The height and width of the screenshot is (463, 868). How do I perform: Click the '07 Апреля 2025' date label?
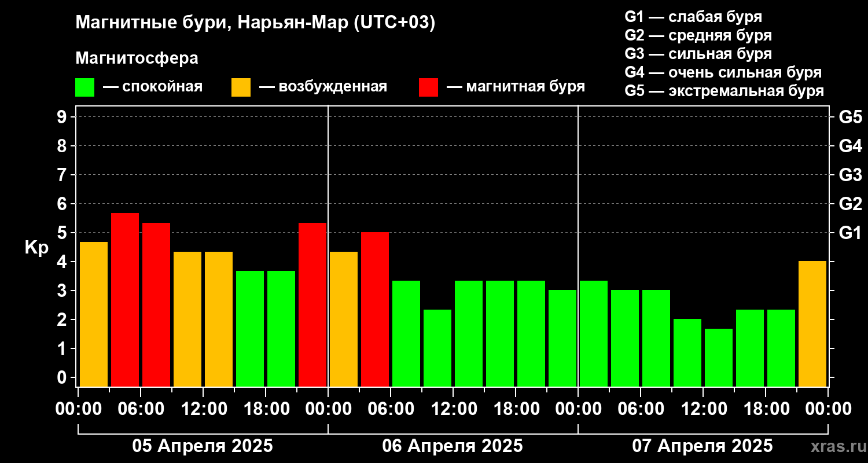[703, 446]
